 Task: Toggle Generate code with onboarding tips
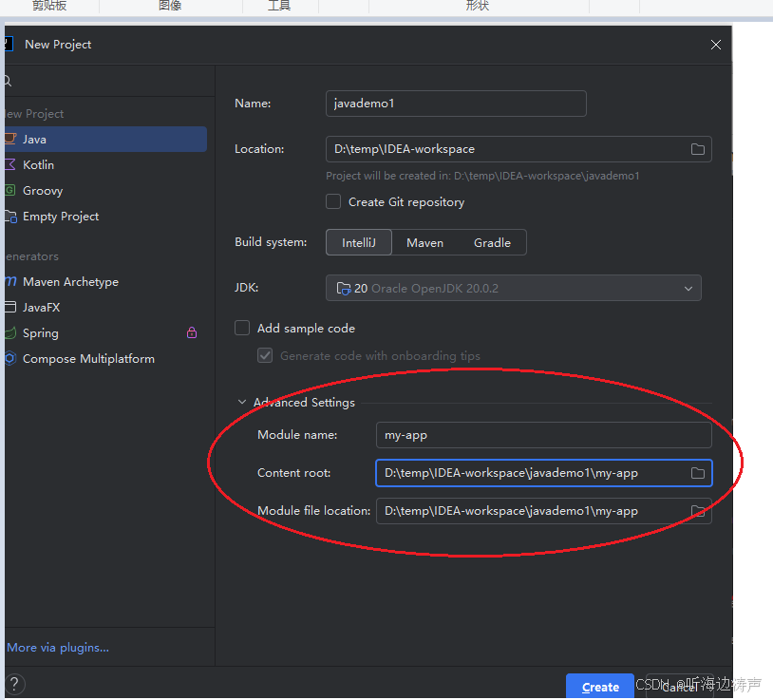tap(265, 355)
